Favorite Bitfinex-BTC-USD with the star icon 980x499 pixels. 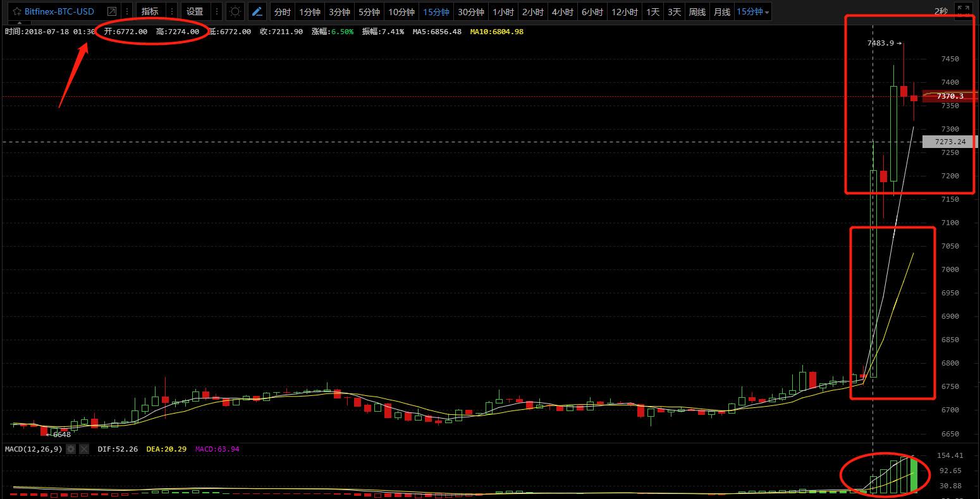tap(16, 11)
